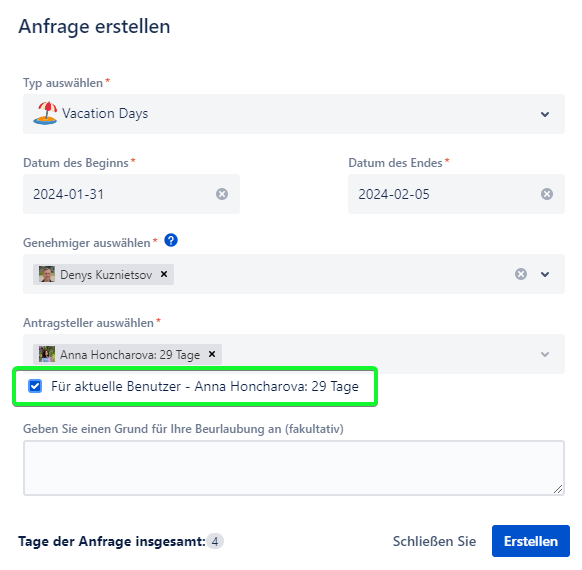
Task: Click the total request days badge
Action: tap(215, 541)
